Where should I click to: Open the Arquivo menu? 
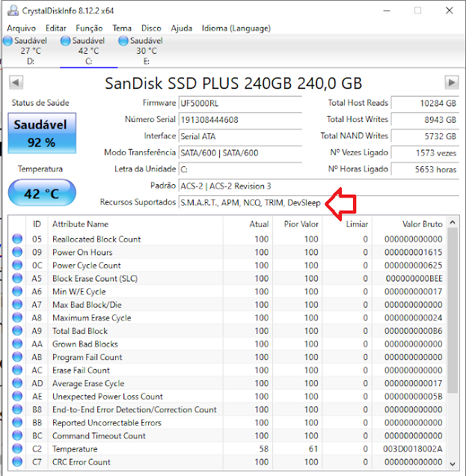pos(21,28)
